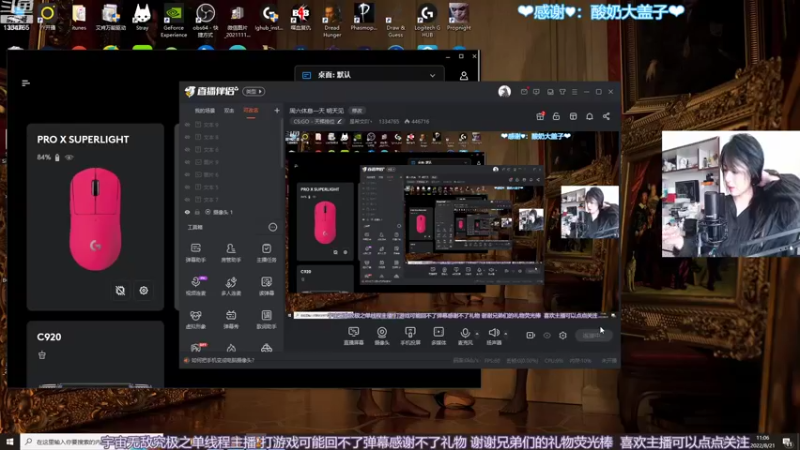This screenshot has width=800, height=450.
Task: Open G HUB hamburger menu icon
Action: pos(26,83)
